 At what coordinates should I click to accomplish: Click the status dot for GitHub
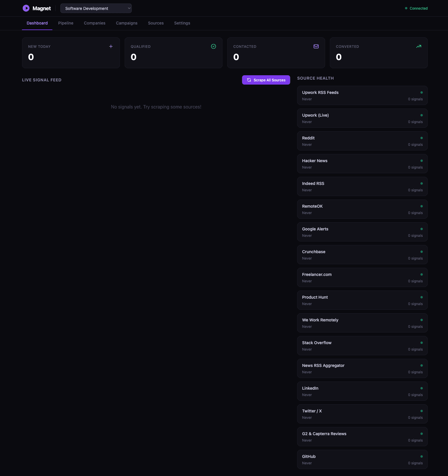point(421,456)
